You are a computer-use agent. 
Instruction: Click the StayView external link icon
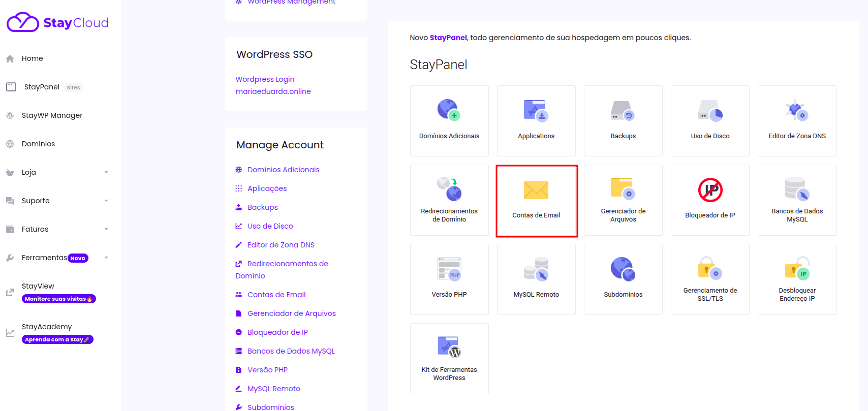click(x=10, y=293)
